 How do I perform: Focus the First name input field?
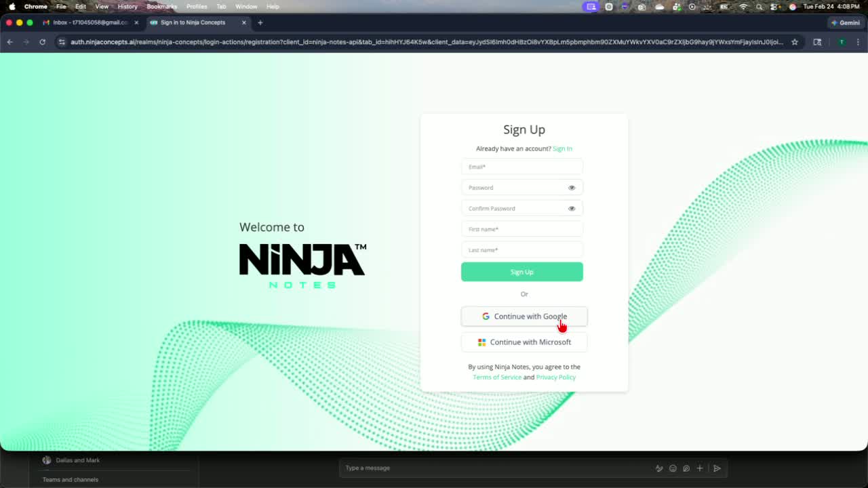[x=522, y=229]
